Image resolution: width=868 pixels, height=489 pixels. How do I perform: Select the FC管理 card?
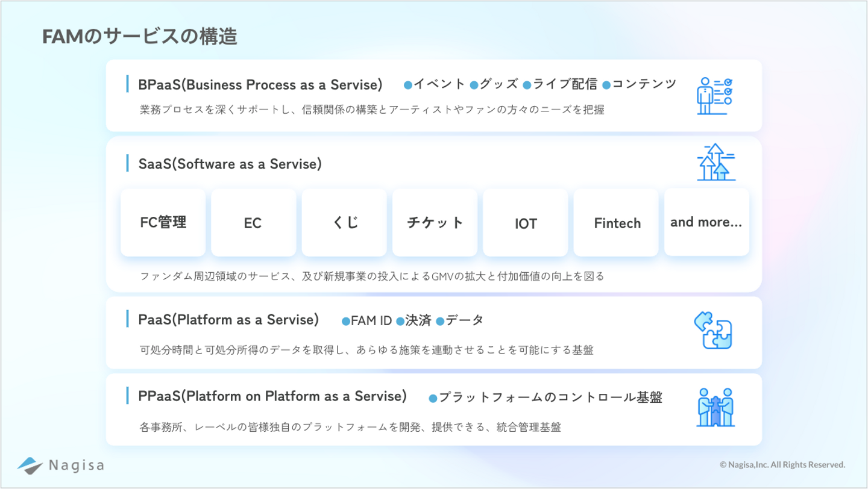coord(163,223)
